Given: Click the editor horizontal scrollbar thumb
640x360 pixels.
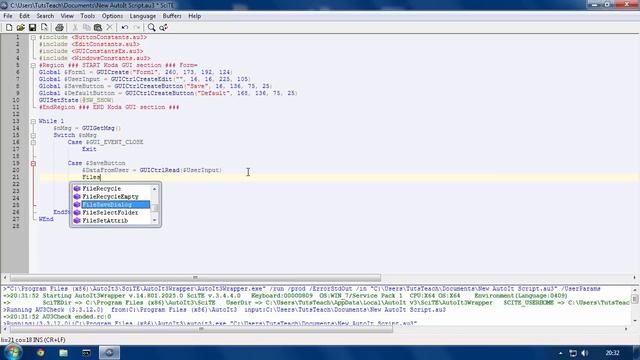Looking at the screenshot, I should 195,278.
